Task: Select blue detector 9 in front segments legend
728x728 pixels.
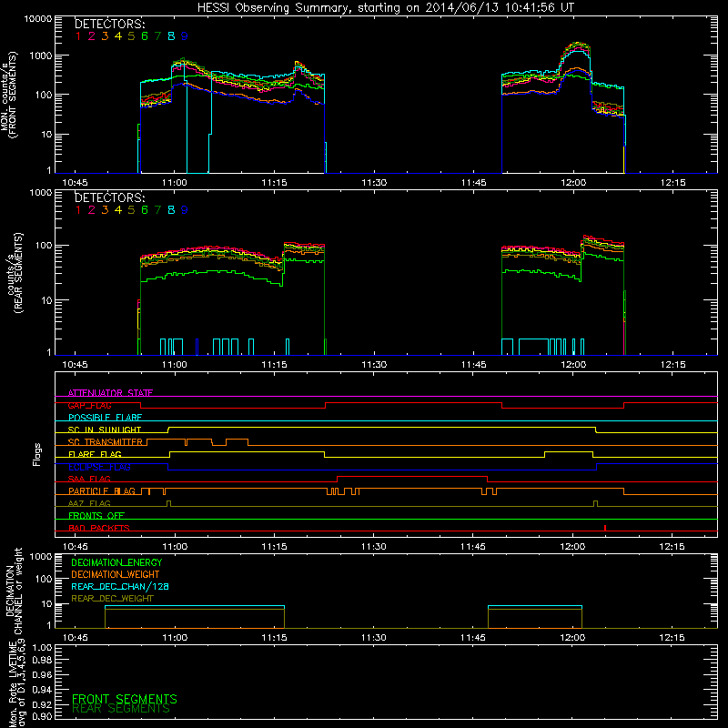Action: [185, 36]
